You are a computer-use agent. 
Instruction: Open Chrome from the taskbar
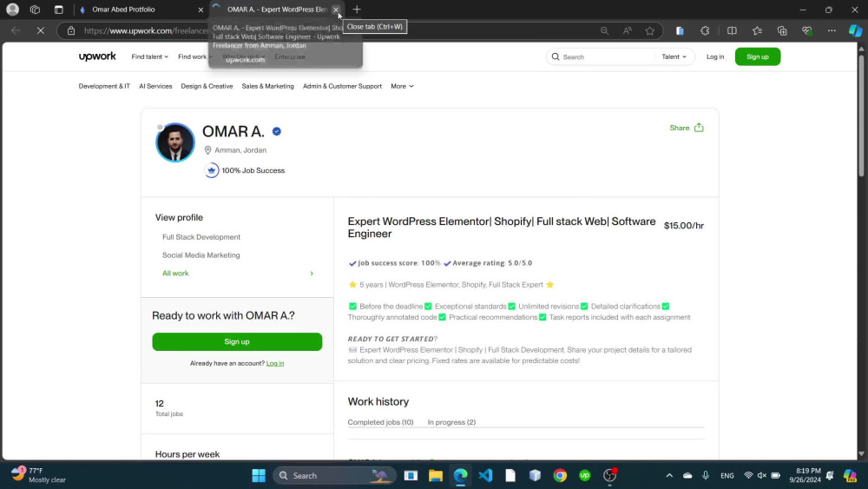pos(560,475)
